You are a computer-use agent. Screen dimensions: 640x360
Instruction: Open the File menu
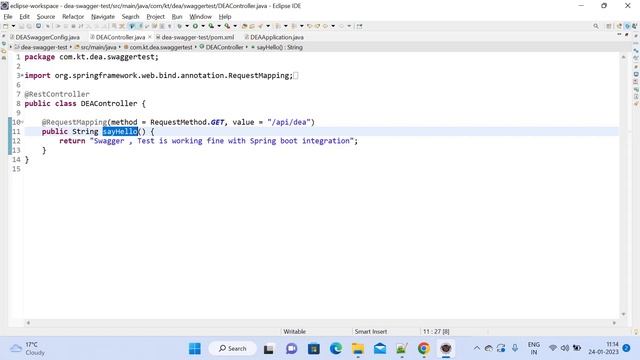(8, 17)
